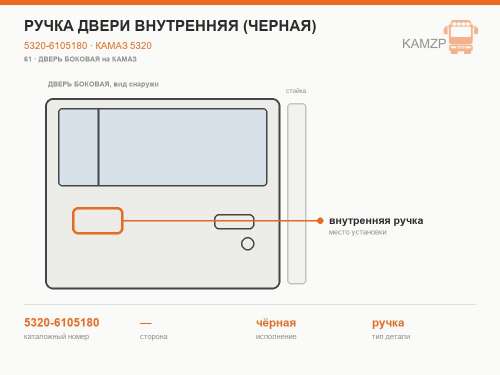Click the "место установки" caption
The width and height of the screenshot is (500, 375).
358,232
